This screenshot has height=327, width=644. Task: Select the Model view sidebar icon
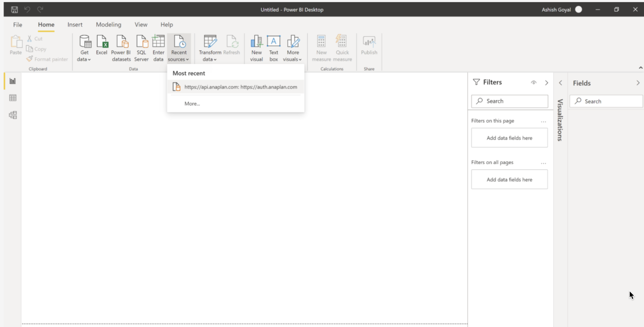(x=13, y=115)
